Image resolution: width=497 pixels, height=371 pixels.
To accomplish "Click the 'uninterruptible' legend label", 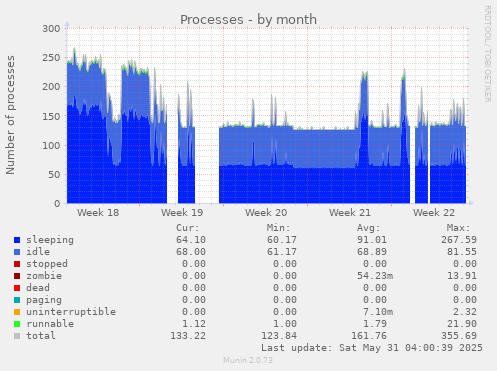I will click(71, 312).
